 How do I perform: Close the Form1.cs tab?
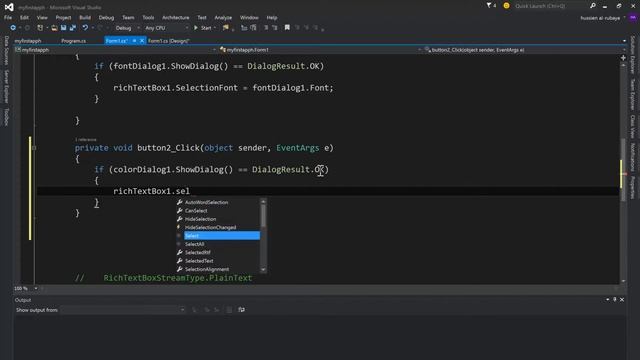(142, 41)
